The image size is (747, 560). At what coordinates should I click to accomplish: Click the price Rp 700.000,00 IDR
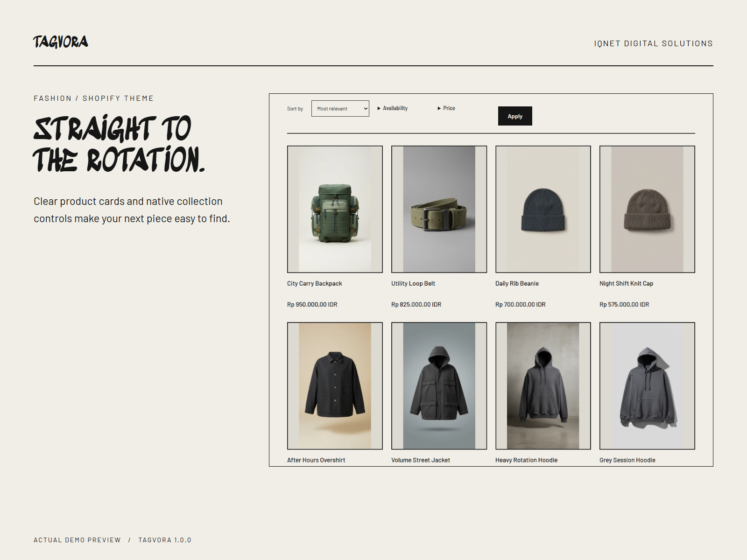click(x=520, y=304)
